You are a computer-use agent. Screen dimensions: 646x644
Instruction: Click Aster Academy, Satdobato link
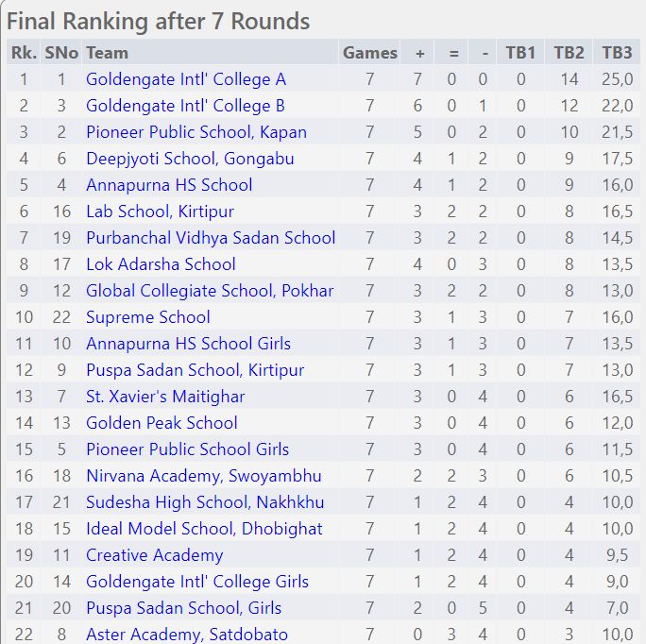coord(187,635)
